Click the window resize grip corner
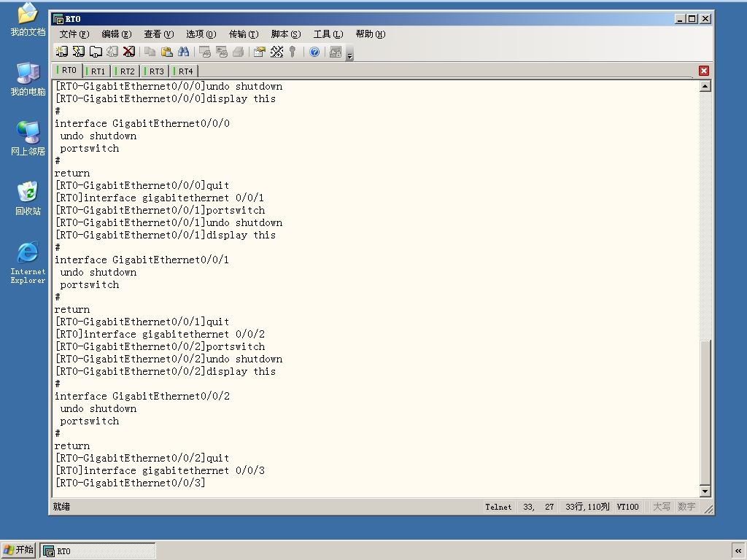Screen dimensions: 747x560 [x=708, y=509]
